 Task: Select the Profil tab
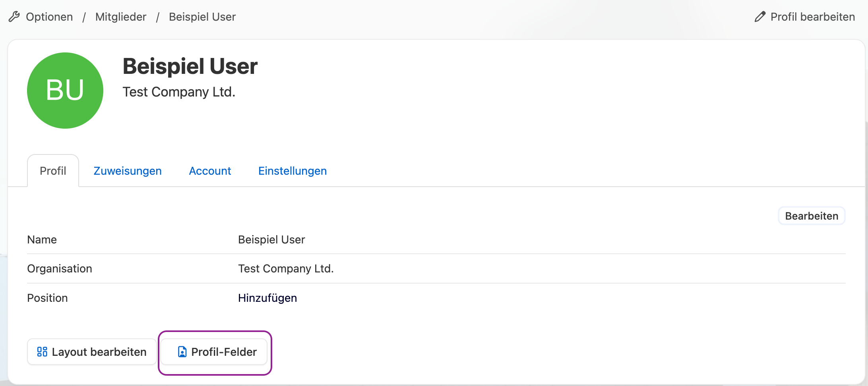tap(53, 171)
